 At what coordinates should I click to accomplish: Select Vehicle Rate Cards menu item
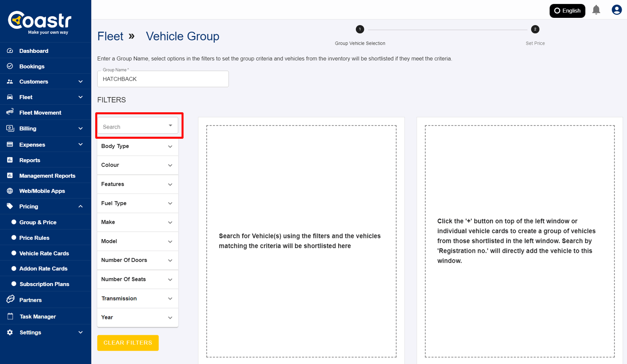point(44,253)
